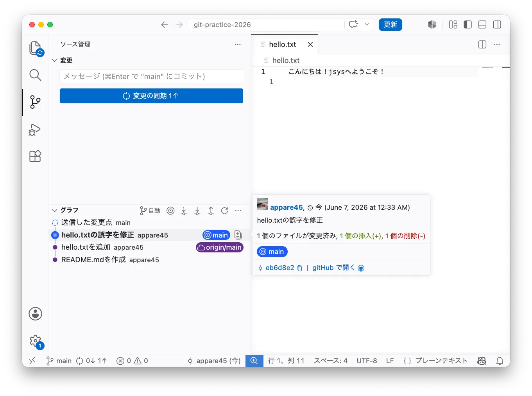Click the fetch icon in graph toolbar

pos(184,211)
